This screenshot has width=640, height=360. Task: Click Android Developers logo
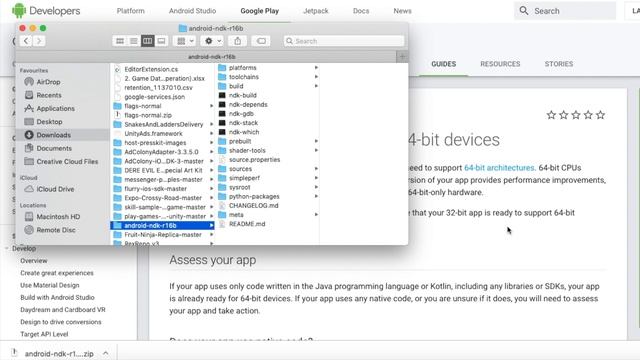46,11
